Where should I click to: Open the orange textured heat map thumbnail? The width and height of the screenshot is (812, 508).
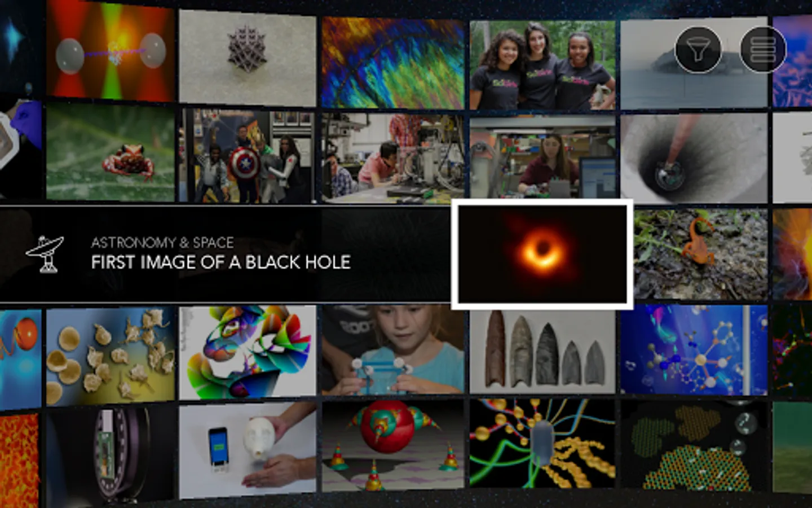pos(20,461)
